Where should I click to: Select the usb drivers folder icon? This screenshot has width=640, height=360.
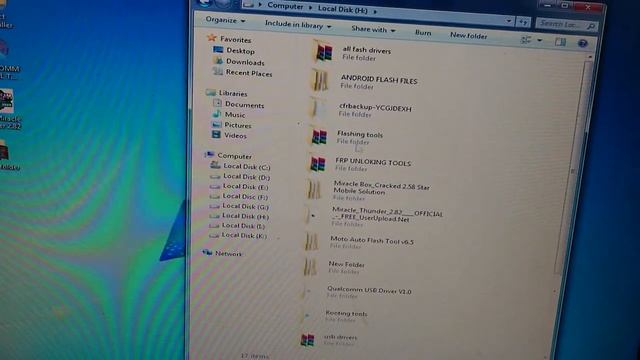click(x=307, y=340)
